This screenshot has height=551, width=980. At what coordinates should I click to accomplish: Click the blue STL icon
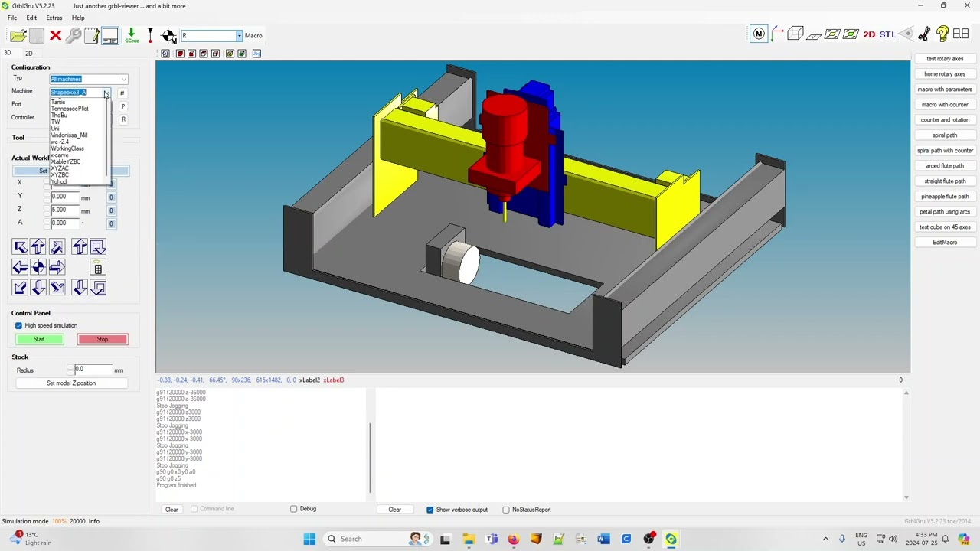click(887, 34)
